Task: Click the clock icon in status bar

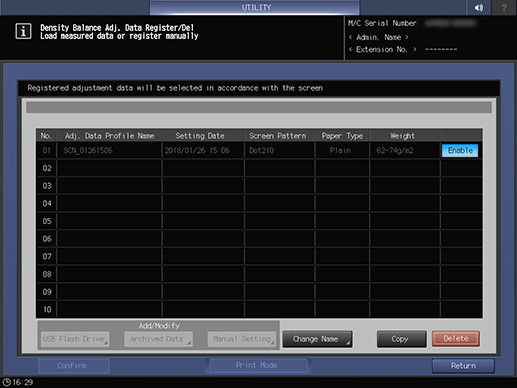Action: point(7,382)
